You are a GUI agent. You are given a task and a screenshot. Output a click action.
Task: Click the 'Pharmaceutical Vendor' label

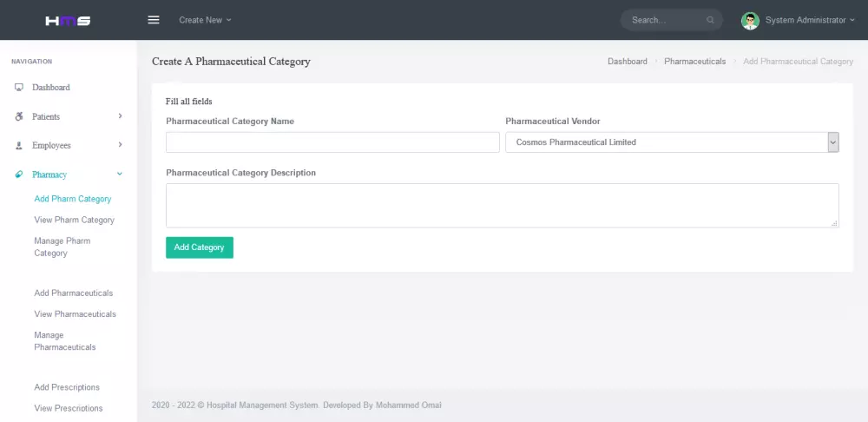pyautogui.click(x=552, y=122)
